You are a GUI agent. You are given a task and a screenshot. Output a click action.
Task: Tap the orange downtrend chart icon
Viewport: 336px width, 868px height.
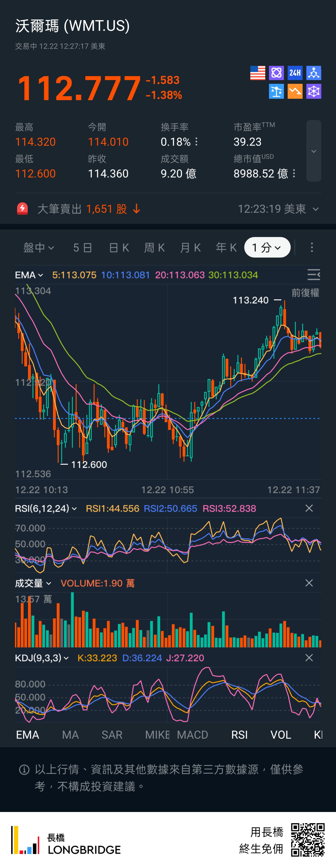pyautogui.click(x=295, y=91)
